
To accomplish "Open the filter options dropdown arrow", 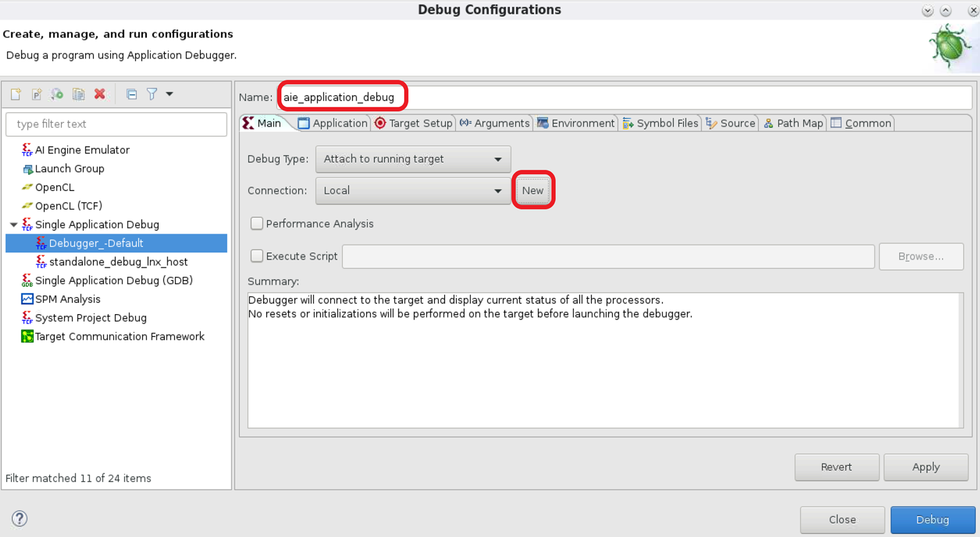I will (169, 94).
